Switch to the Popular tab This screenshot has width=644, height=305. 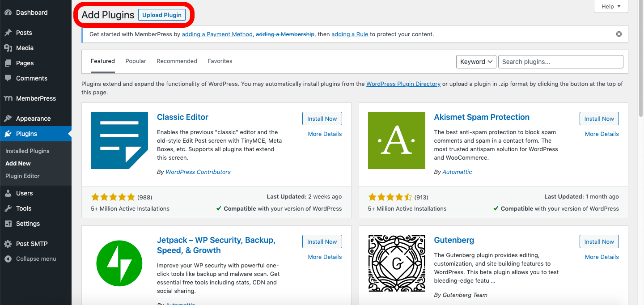[x=136, y=61]
